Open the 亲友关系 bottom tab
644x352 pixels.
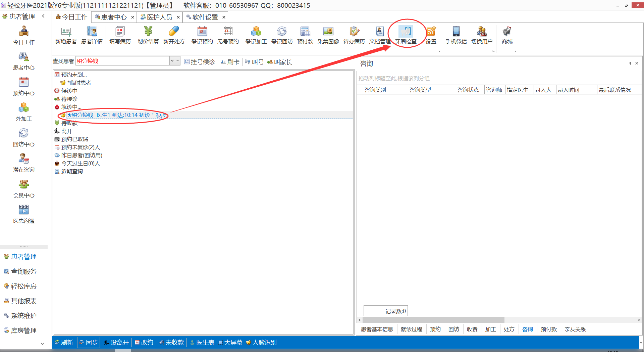pos(575,329)
